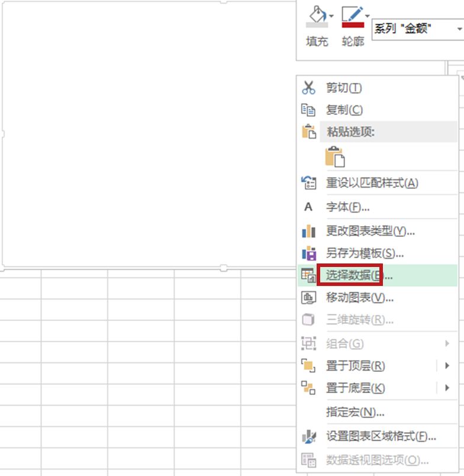Expand the 组合(G) submenu arrow
This screenshot has width=464, height=476.
[447, 343]
